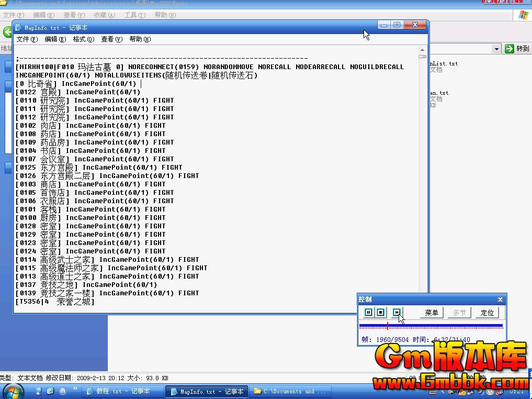Close the 控制 control panel window
Image resolution: width=532 pixels, height=399 pixels.
[x=500, y=300]
